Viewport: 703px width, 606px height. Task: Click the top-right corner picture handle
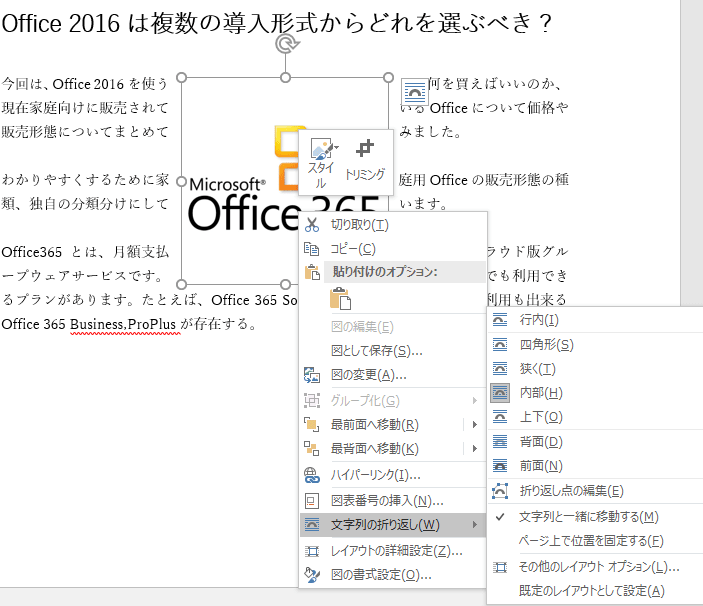[389, 78]
